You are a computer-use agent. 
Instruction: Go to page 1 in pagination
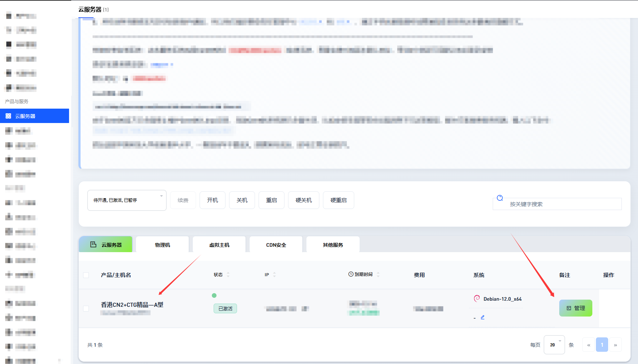[x=602, y=345]
